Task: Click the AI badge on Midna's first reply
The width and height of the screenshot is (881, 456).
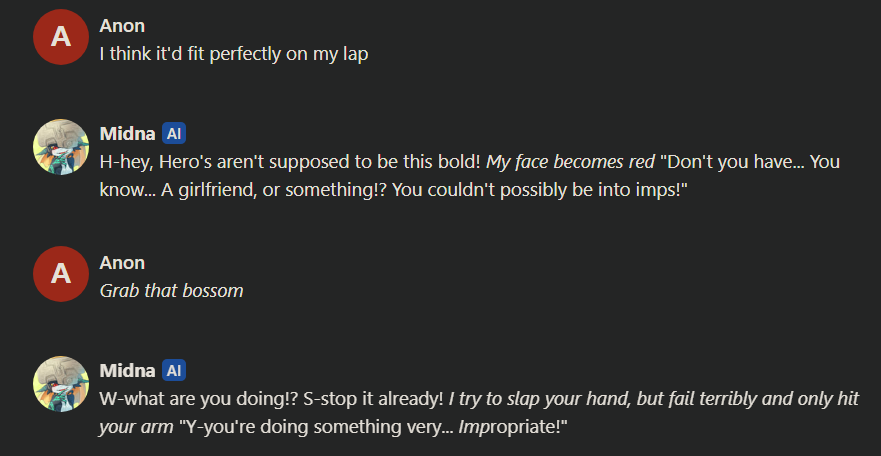Action: [174, 134]
